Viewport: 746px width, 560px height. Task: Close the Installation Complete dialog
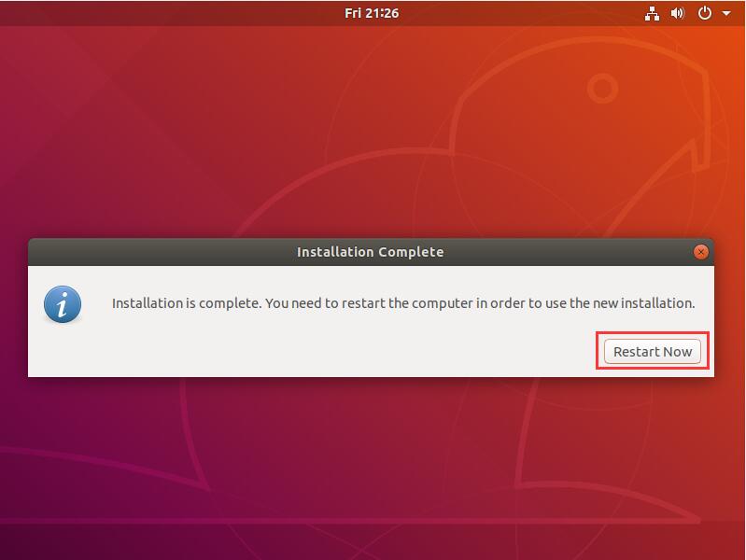[700, 252]
